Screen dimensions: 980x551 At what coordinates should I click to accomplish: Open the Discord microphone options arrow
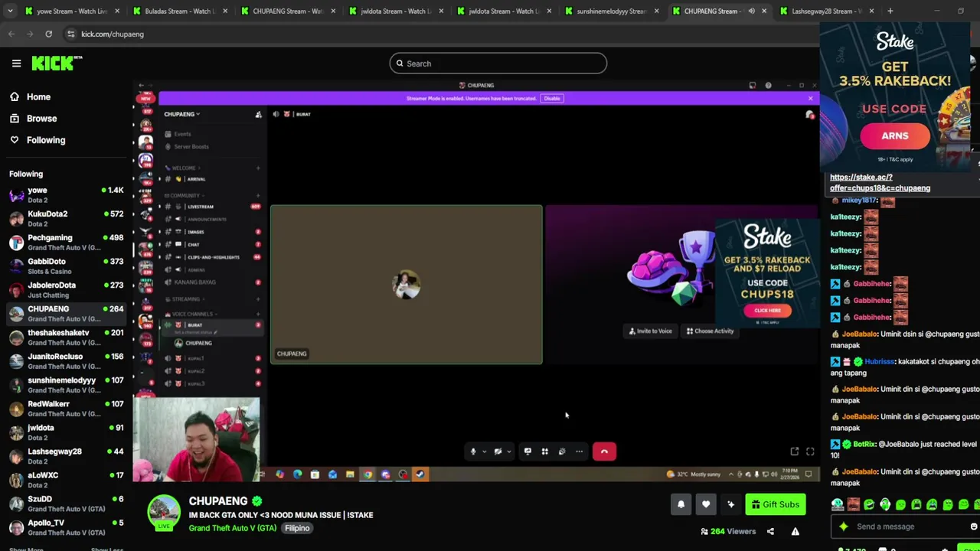[484, 452]
